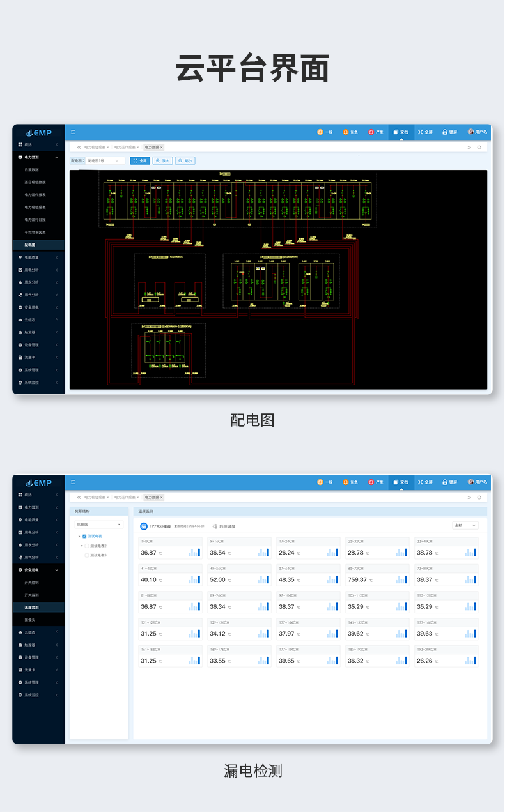Check the 测试电表2 checkbox
Viewport: 505px width, 812px height.
[x=87, y=546]
